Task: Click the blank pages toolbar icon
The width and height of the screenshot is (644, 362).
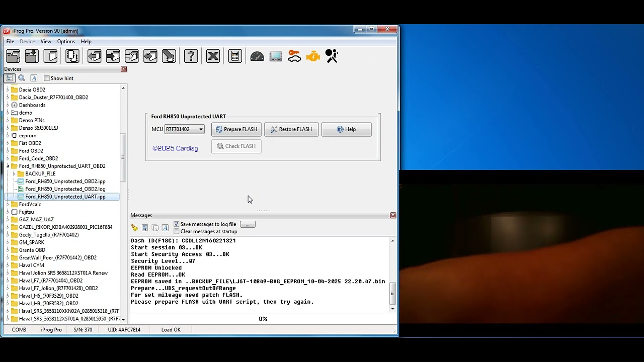Action: [x=50, y=56]
